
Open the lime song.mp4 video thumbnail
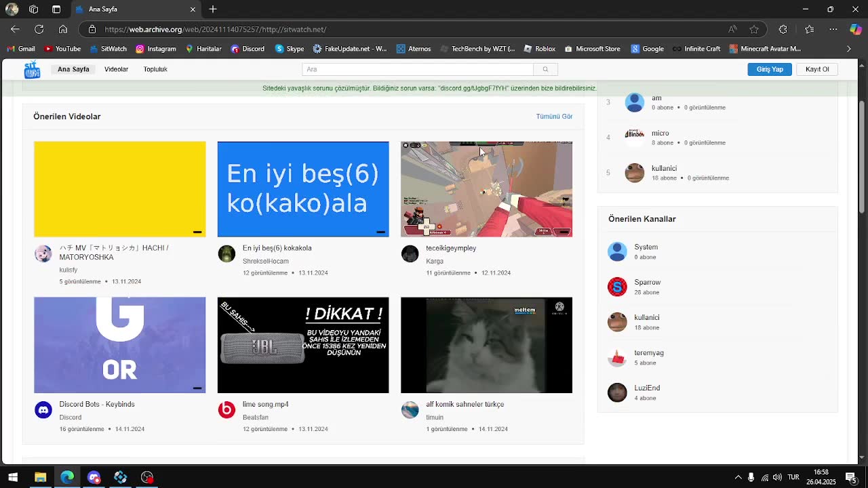303,344
